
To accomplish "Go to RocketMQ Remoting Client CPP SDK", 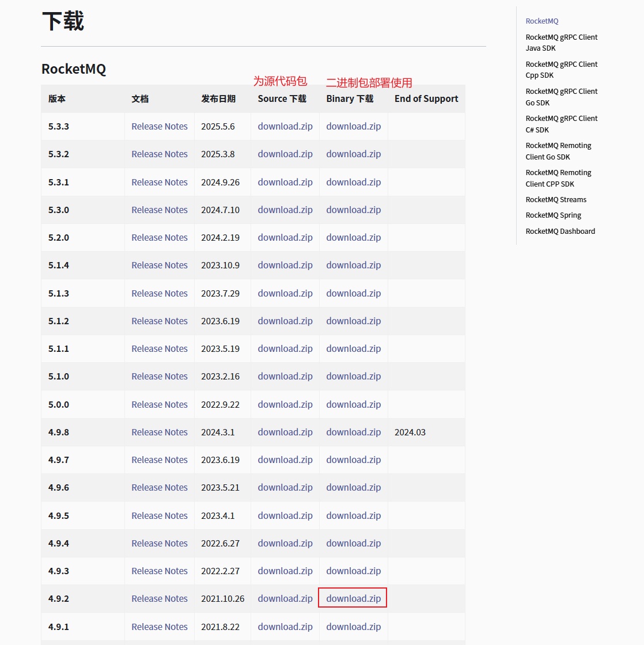I will [x=558, y=179].
